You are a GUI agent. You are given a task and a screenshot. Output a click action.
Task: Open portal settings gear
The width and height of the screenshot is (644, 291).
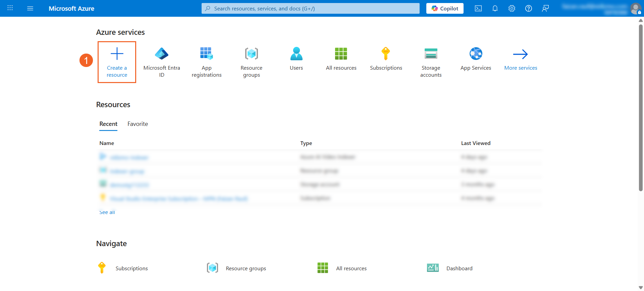512,8
